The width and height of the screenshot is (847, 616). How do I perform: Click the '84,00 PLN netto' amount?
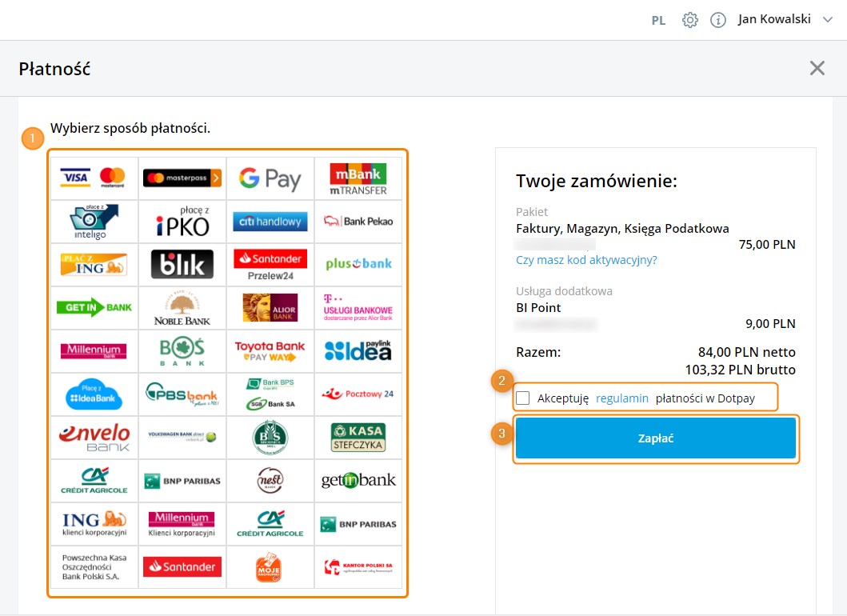[746, 352]
